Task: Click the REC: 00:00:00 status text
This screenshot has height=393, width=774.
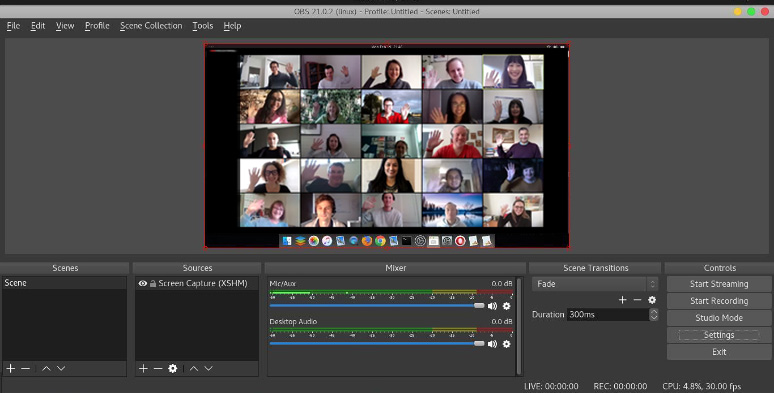Action: pyautogui.click(x=620, y=386)
